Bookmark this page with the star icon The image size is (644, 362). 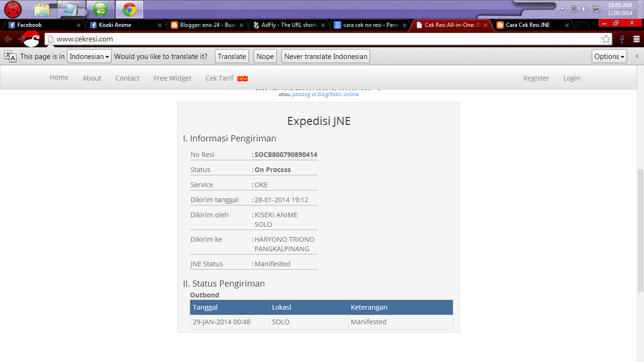point(606,39)
